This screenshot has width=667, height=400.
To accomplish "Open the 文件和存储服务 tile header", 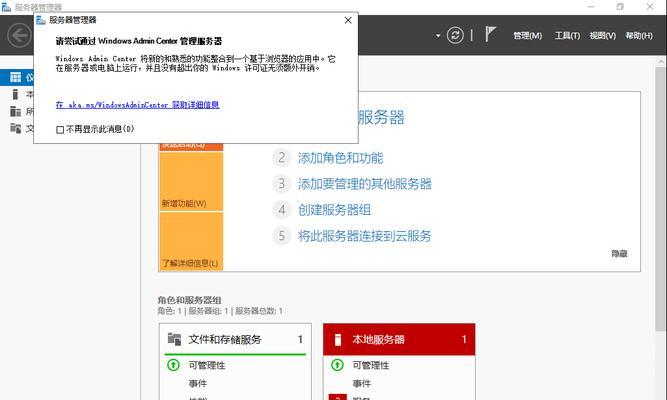I will tap(235, 339).
